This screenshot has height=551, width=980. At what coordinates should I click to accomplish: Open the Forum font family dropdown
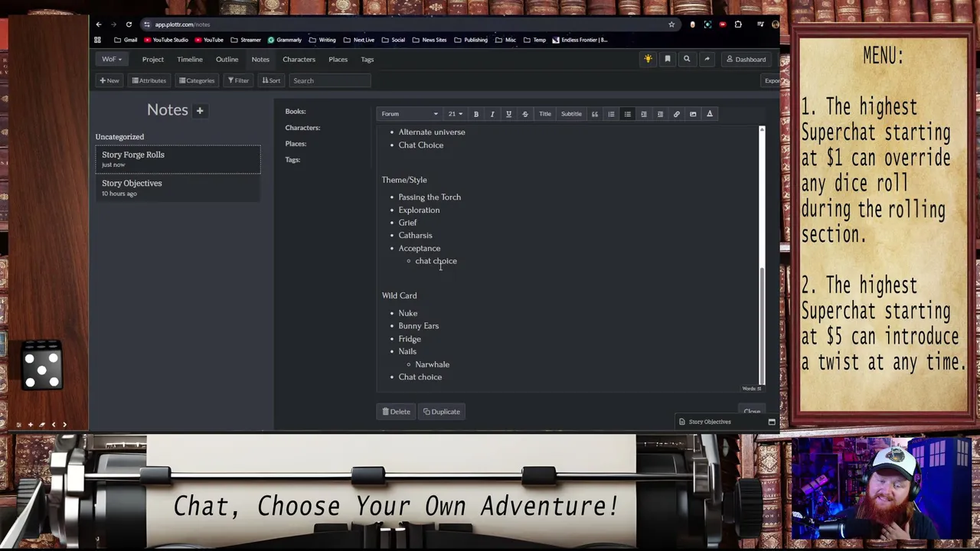(x=410, y=114)
